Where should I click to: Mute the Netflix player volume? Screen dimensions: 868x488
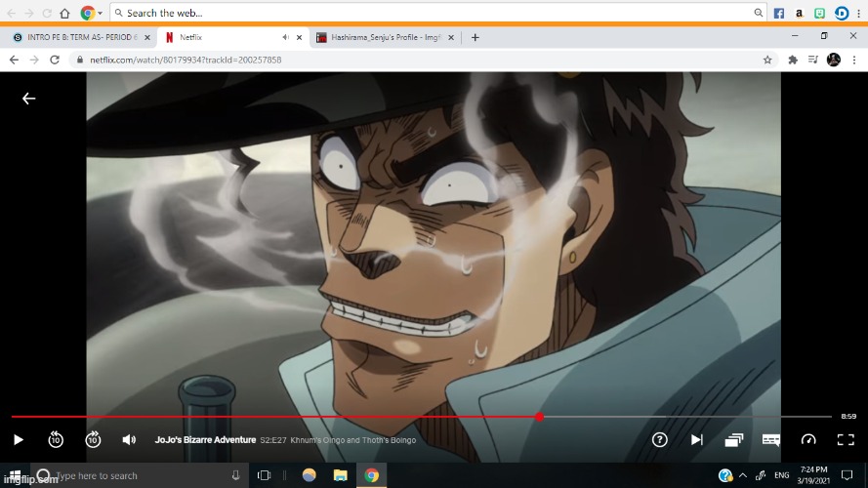tap(129, 440)
